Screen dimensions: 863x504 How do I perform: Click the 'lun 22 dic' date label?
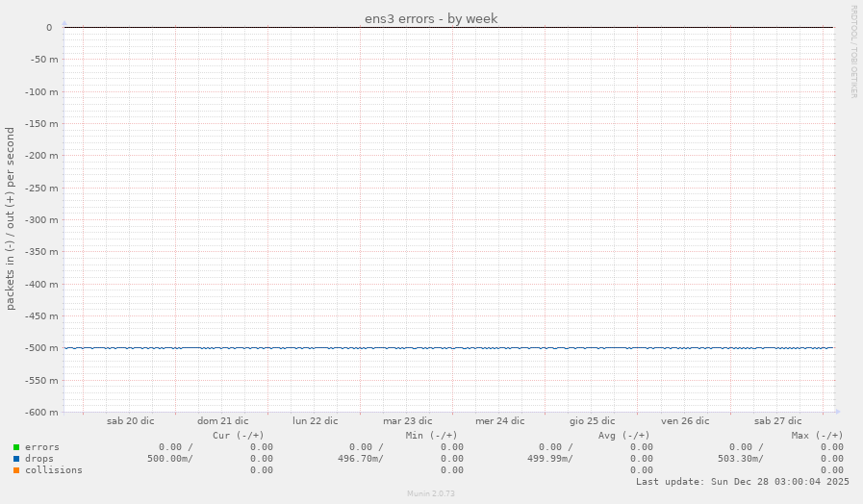tap(316, 421)
